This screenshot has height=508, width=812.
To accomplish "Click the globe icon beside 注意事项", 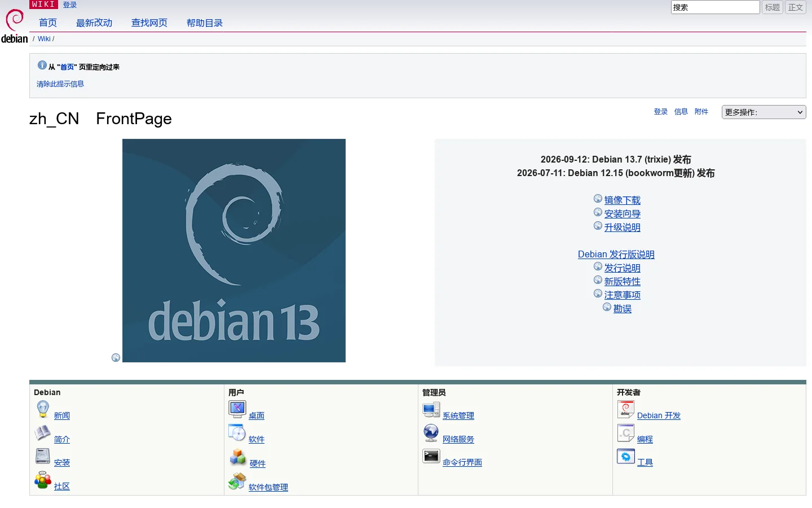I will pos(598,294).
